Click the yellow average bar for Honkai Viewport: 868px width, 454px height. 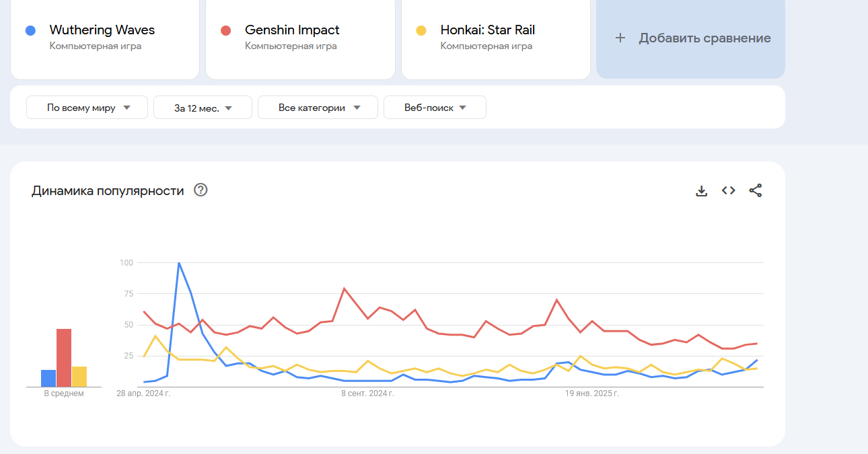(79, 377)
